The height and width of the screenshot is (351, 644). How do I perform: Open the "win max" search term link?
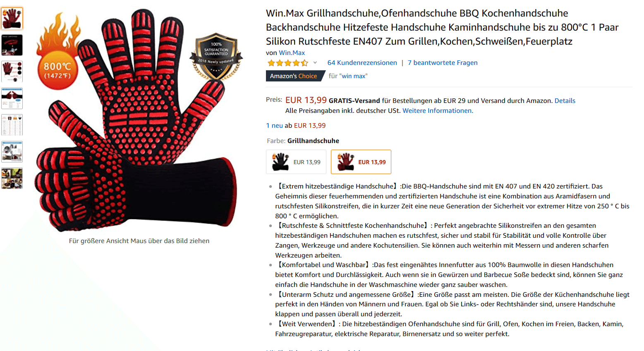coord(353,76)
